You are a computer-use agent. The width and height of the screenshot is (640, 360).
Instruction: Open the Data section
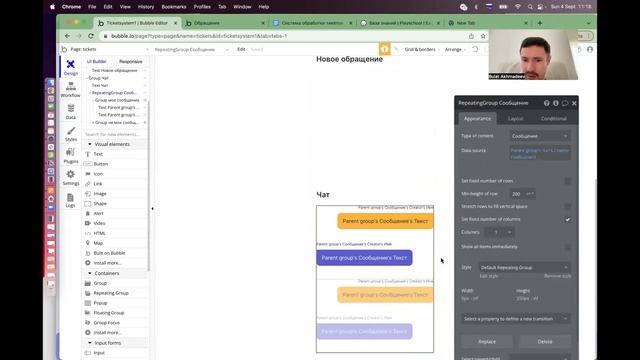pos(71,111)
